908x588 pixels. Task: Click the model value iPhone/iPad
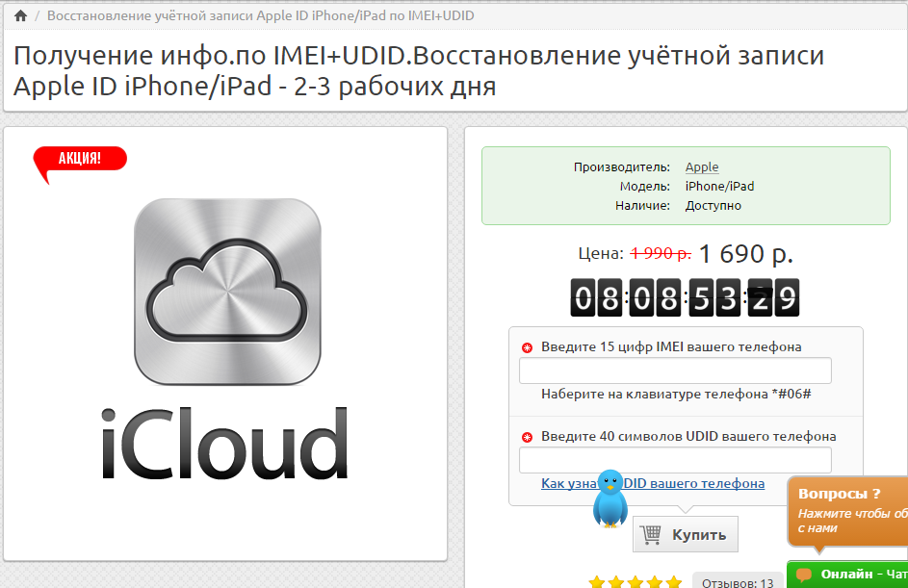(720, 187)
